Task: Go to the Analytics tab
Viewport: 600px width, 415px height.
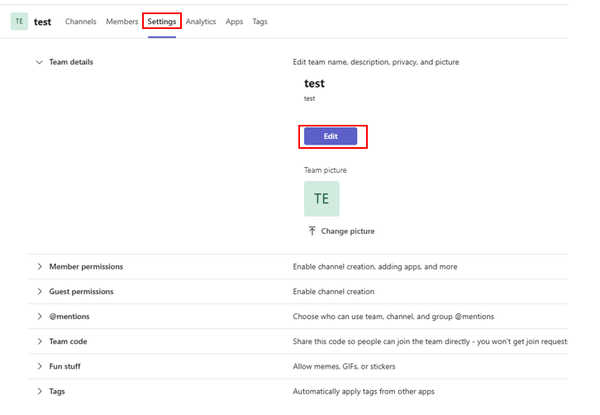Action: pos(200,21)
